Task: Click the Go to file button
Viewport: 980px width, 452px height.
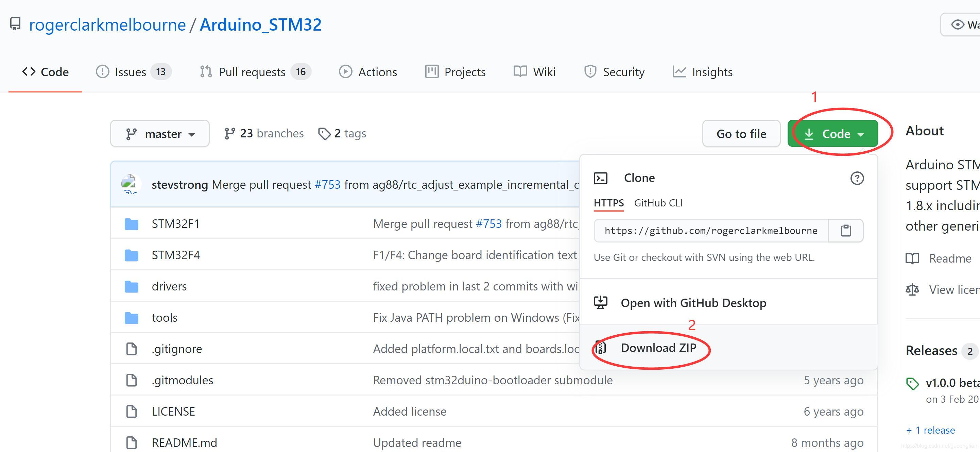Action: (x=741, y=134)
